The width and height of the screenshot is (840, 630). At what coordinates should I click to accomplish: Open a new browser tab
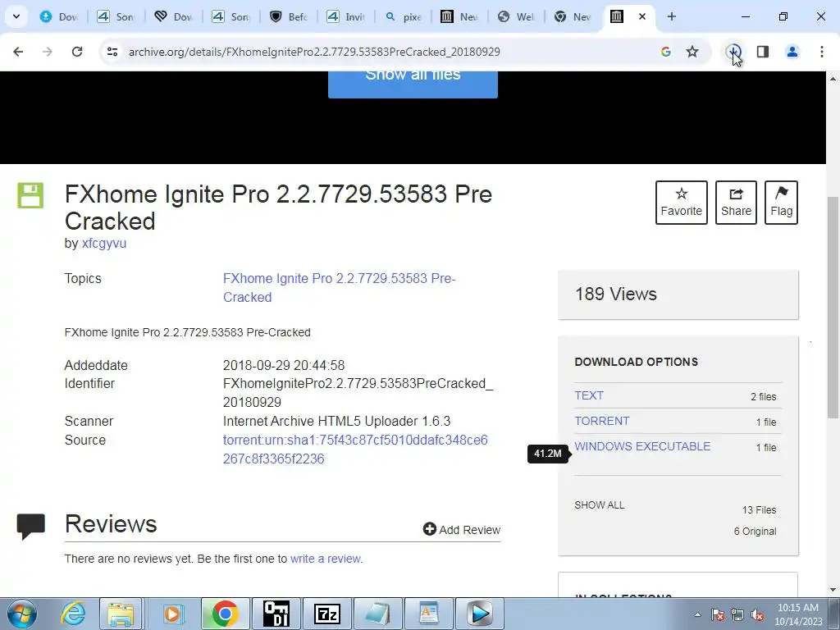[x=672, y=16]
